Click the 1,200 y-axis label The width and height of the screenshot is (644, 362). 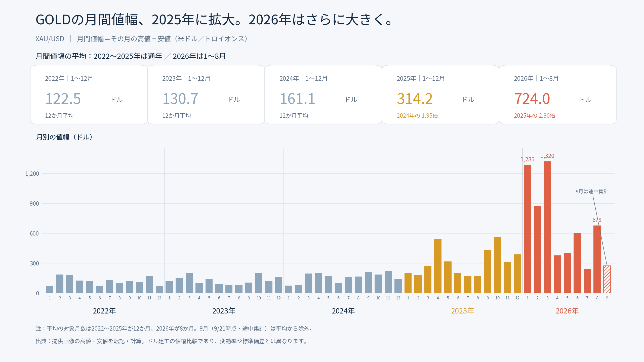(32, 174)
